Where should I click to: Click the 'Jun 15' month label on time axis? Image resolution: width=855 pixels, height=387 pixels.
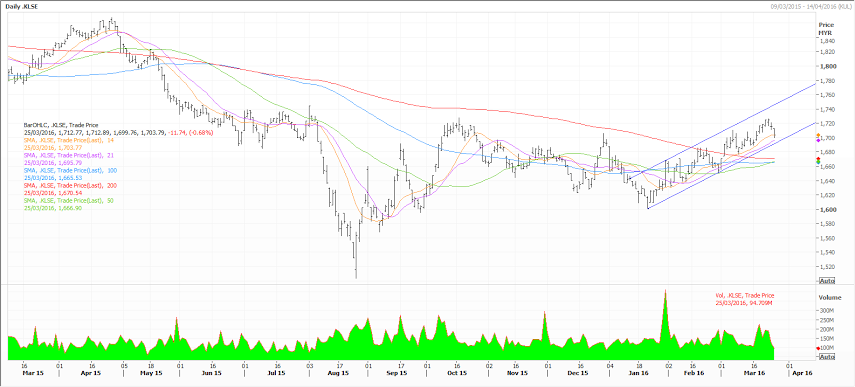tap(211, 373)
